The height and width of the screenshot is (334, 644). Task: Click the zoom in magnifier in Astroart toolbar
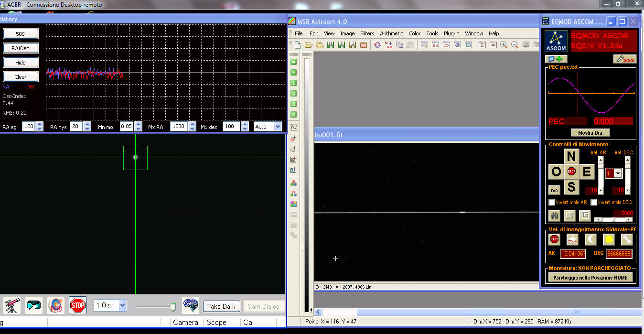504,45
